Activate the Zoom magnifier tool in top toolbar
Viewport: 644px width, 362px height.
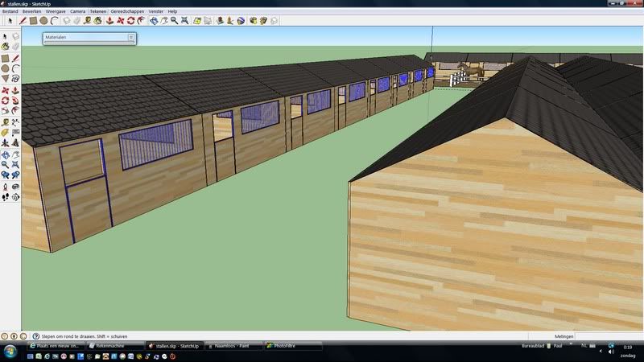pyautogui.click(x=175, y=21)
